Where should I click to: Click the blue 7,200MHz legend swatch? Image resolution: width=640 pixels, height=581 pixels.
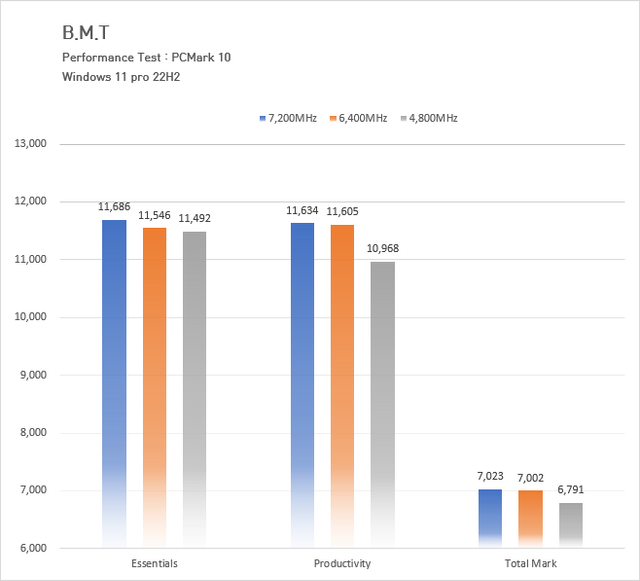(262, 119)
